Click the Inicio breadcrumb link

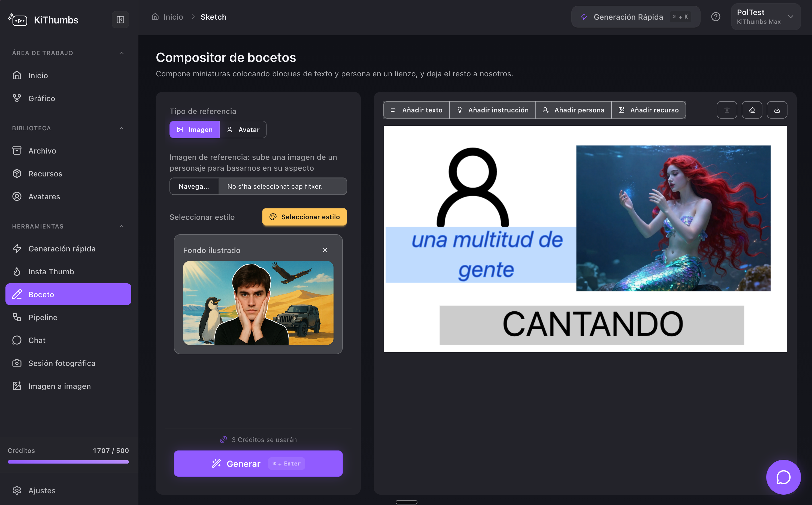[x=173, y=17]
